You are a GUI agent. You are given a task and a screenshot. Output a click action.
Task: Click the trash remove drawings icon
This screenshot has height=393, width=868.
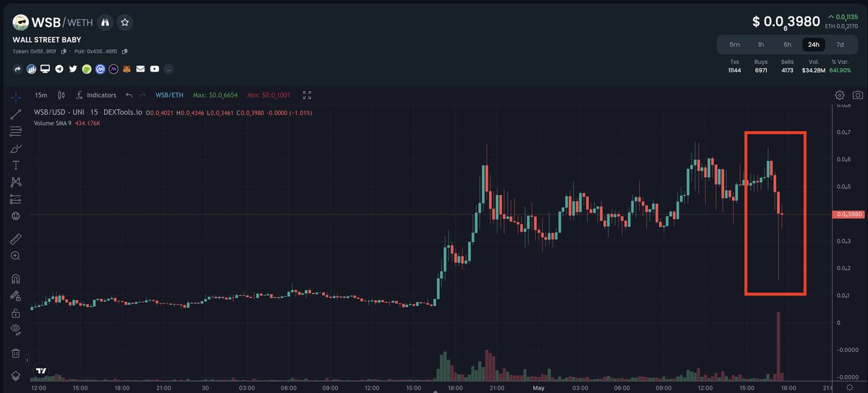coord(15,353)
